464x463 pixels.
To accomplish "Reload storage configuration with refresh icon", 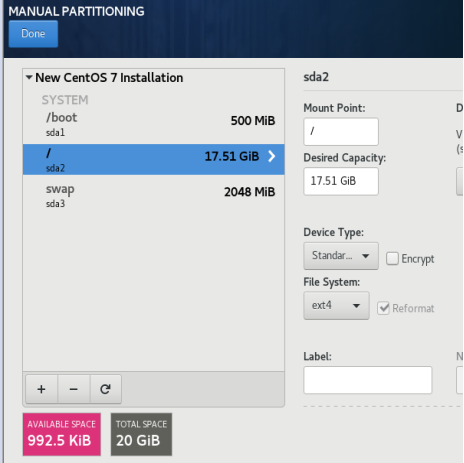I will tap(106, 389).
